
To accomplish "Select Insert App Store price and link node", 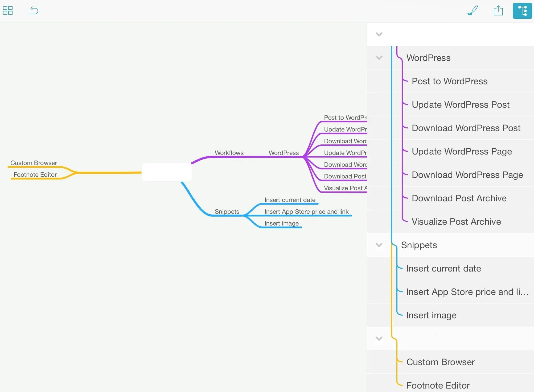I will pos(306,211).
